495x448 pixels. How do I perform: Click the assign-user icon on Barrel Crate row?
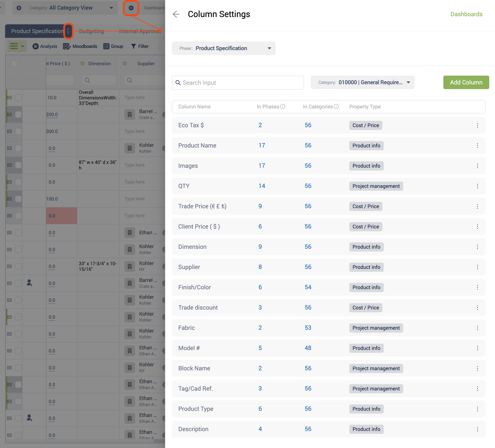coord(30,283)
